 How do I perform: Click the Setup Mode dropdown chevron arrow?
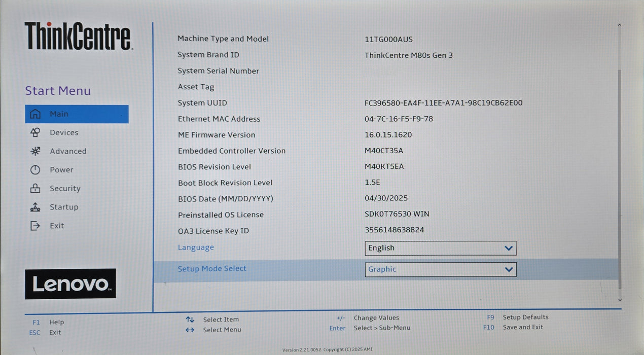509,269
